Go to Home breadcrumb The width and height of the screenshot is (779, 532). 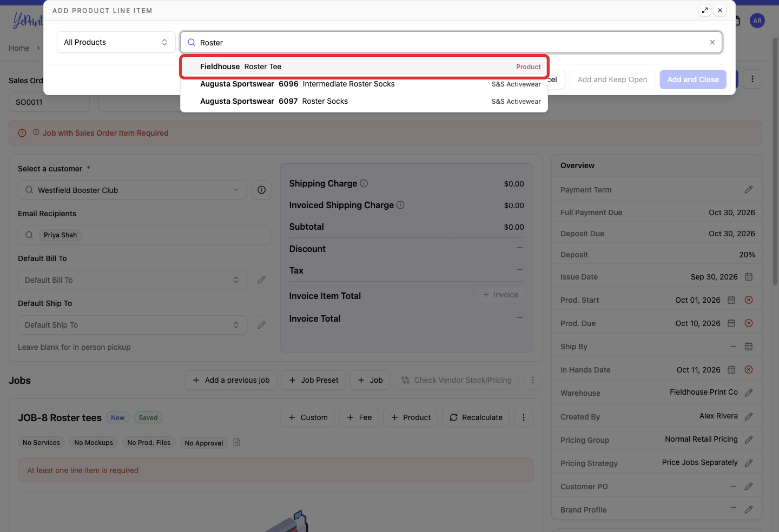19,48
